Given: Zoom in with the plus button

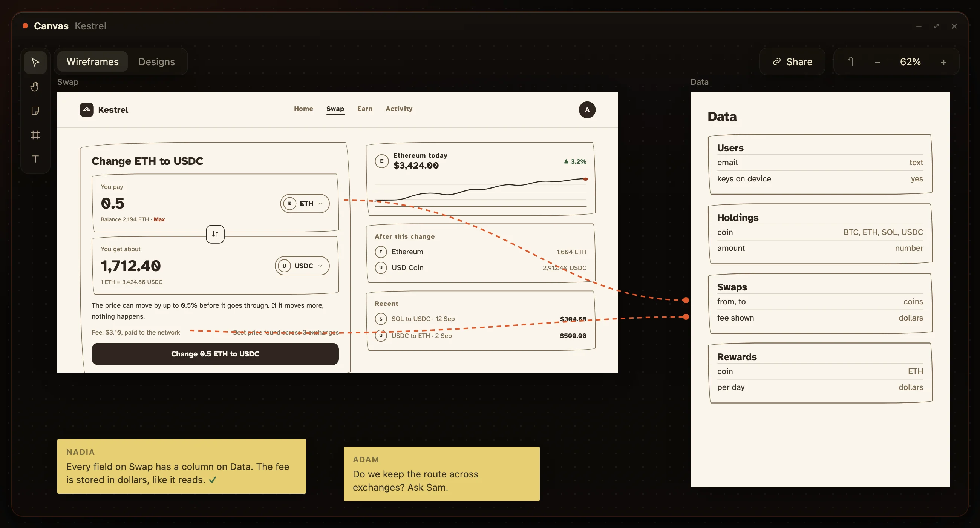Looking at the screenshot, I should point(943,62).
